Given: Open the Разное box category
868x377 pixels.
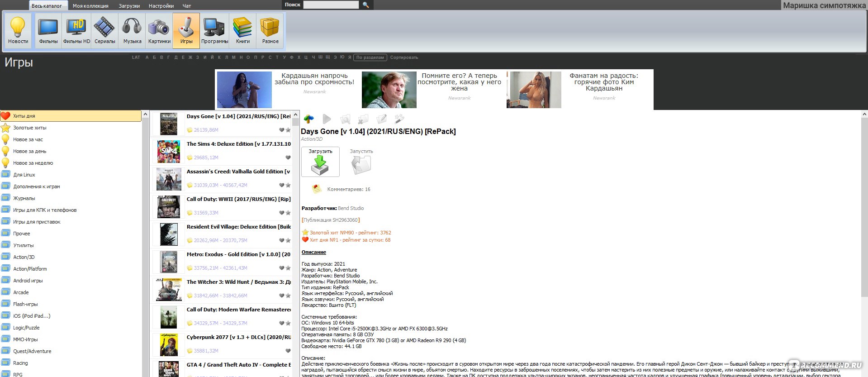Looking at the screenshot, I should pos(270,31).
